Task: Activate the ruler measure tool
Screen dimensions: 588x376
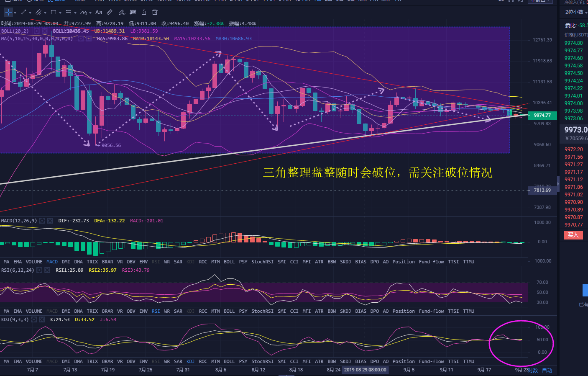Action: click(x=110, y=12)
